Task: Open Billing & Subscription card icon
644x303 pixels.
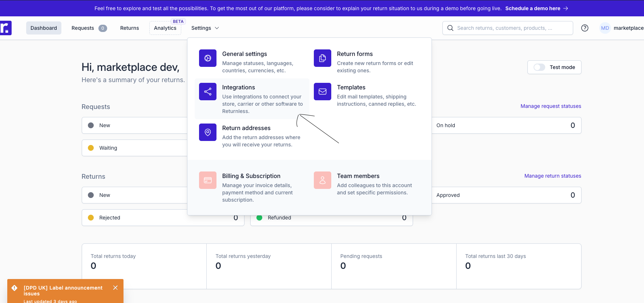Action: (207, 180)
